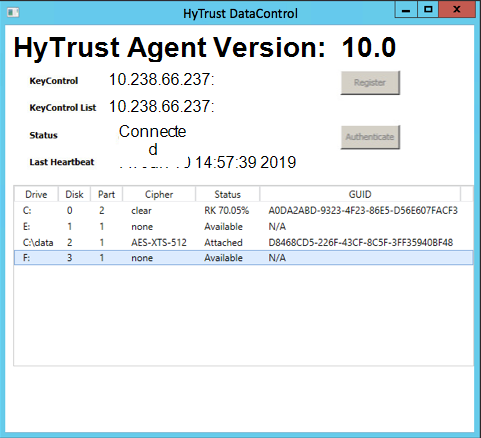The height and width of the screenshot is (438, 481).
Task: Minimize the HyTrust DataControl window
Action: 406,10
